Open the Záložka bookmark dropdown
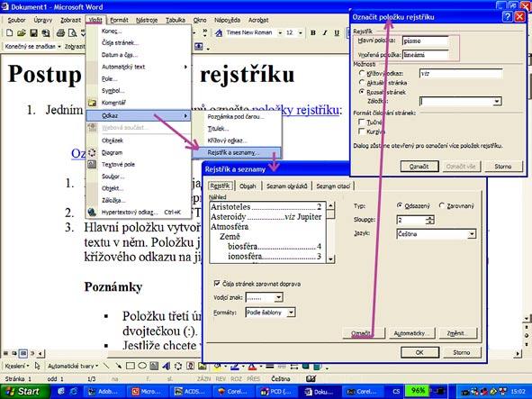Viewport: 532px width, 399px height. click(x=497, y=101)
